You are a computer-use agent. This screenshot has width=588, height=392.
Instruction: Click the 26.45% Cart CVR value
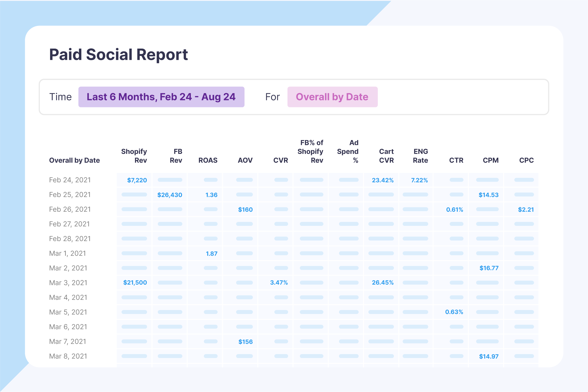pos(383,283)
